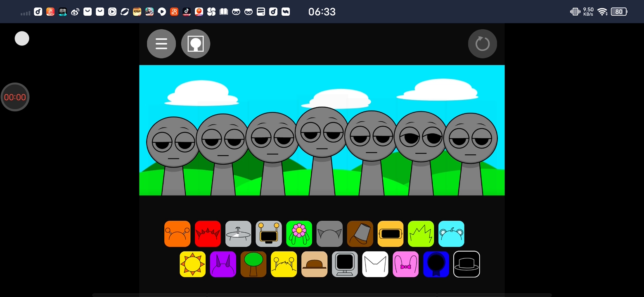
Task: Choose the brown bucket-head character icon
Action: click(360, 234)
